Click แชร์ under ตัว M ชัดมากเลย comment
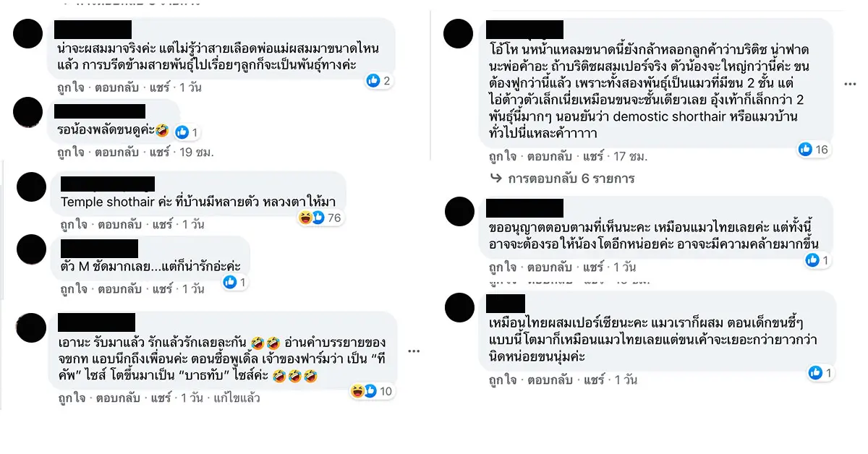868x454 pixels. coord(159,288)
